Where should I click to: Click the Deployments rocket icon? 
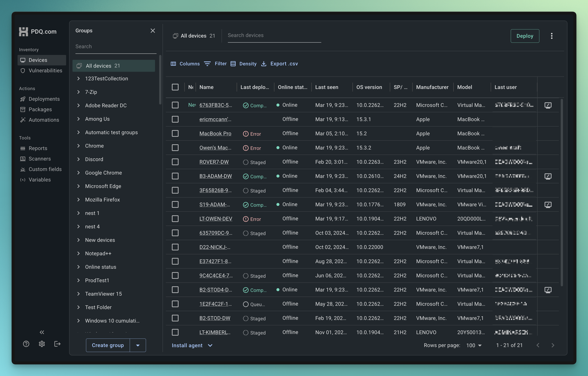coord(23,99)
